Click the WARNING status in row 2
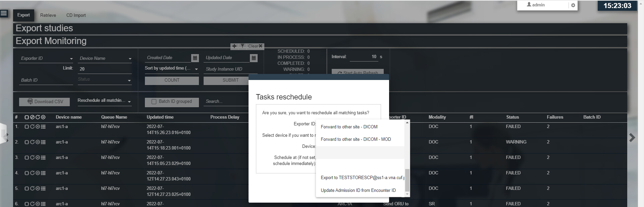 516,142
